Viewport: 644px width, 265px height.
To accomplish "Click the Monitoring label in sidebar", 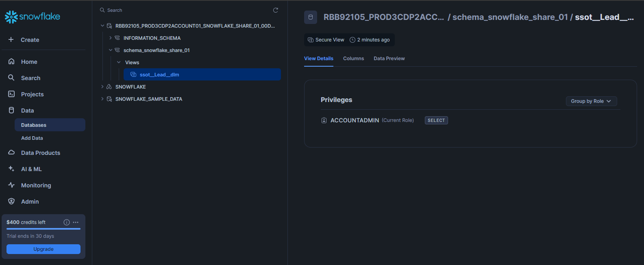I will (x=36, y=185).
